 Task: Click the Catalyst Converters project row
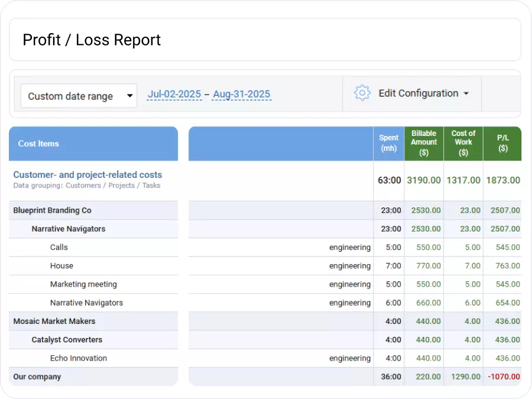click(x=67, y=340)
